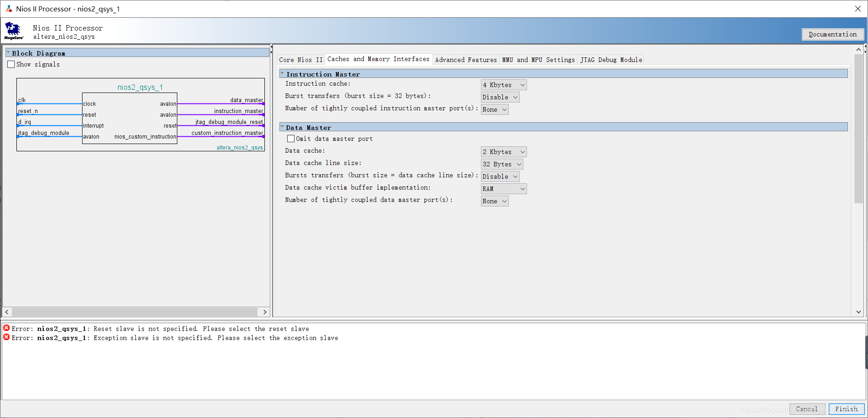Click block diagram scroll left arrow
Screen dimensions: 868x418
pos(7,312)
